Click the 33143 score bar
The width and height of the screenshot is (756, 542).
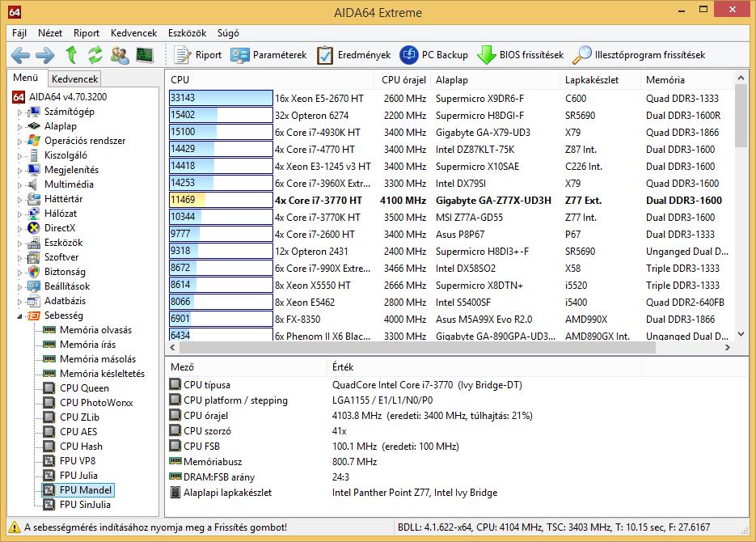221,98
